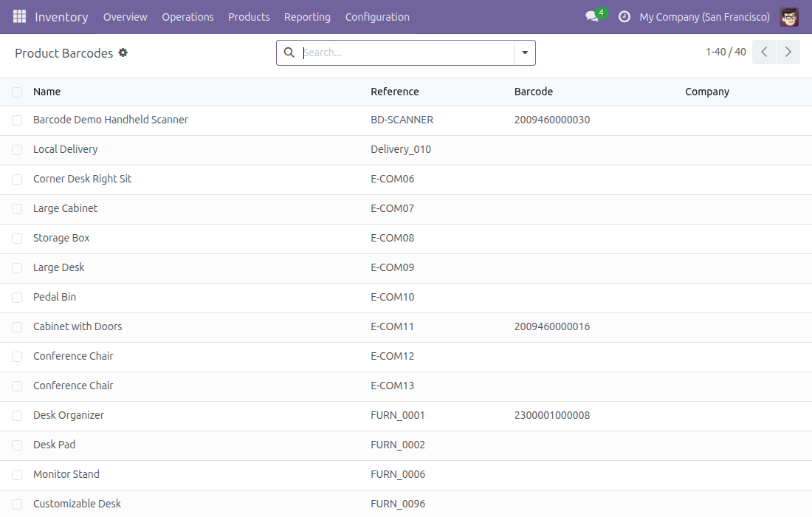Click the Monitor Stand name cell
This screenshot has height=517, width=812.
point(66,474)
